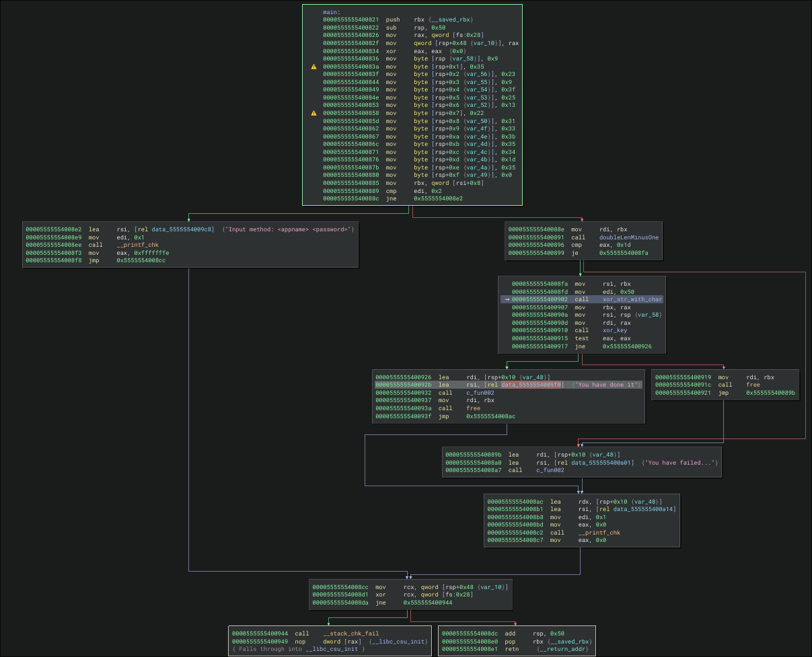Click the arrow marker beside xor_str_with_char call
Viewport: 812px width, 657px height.
click(x=507, y=299)
